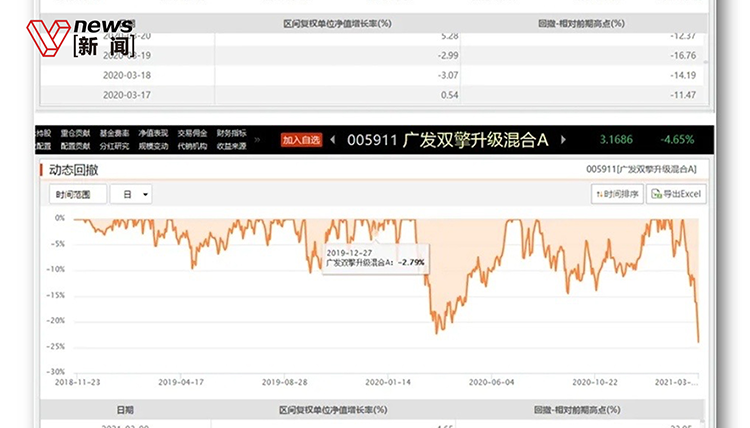Click fund title 005911 广发双擎升级混合A
The image size is (750, 428).
(x=447, y=140)
